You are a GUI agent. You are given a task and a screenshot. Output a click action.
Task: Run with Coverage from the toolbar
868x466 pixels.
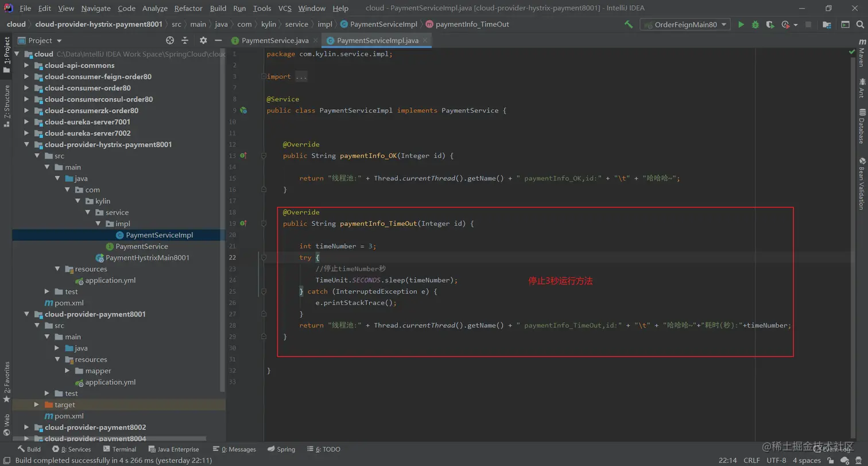coord(770,25)
